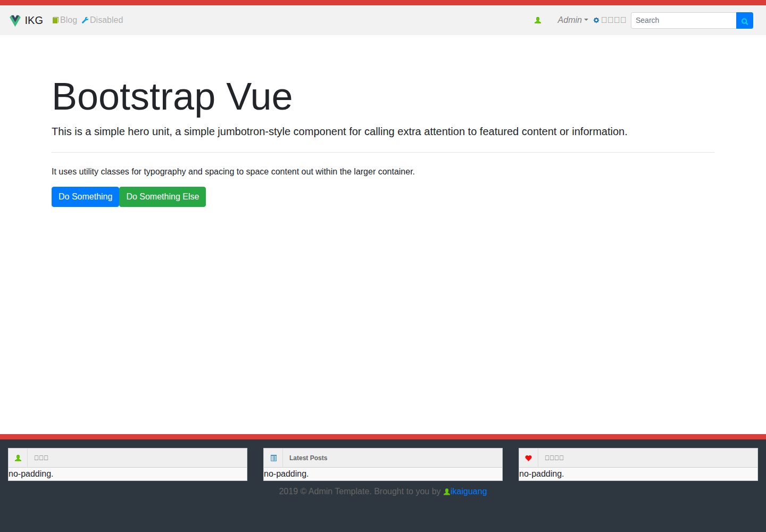766x532 pixels.
Task: Open the ikaiguang footer link
Action: tap(468, 492)
